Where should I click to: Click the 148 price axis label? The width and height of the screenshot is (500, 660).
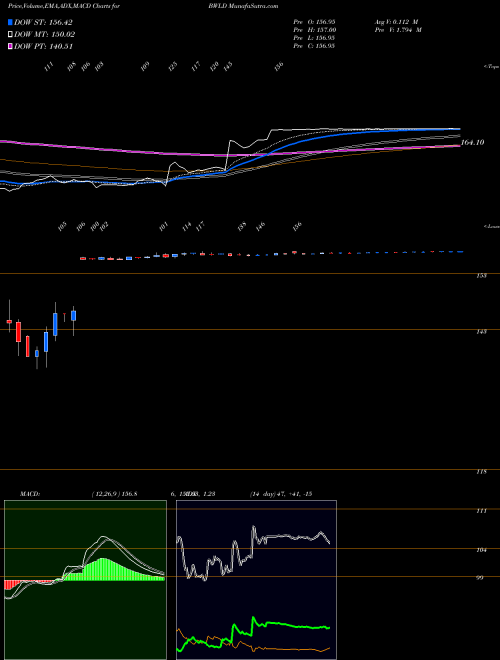(x=482, y=332)
